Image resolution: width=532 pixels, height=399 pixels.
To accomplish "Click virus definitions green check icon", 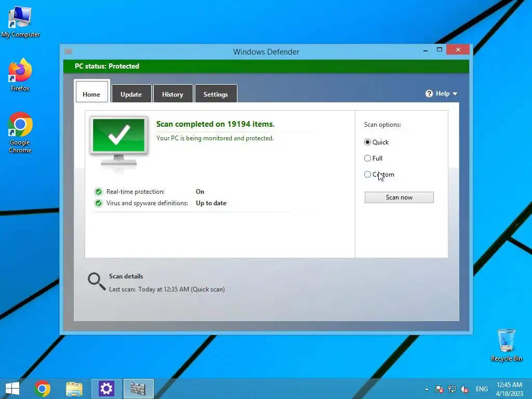I will click(99, 203).
